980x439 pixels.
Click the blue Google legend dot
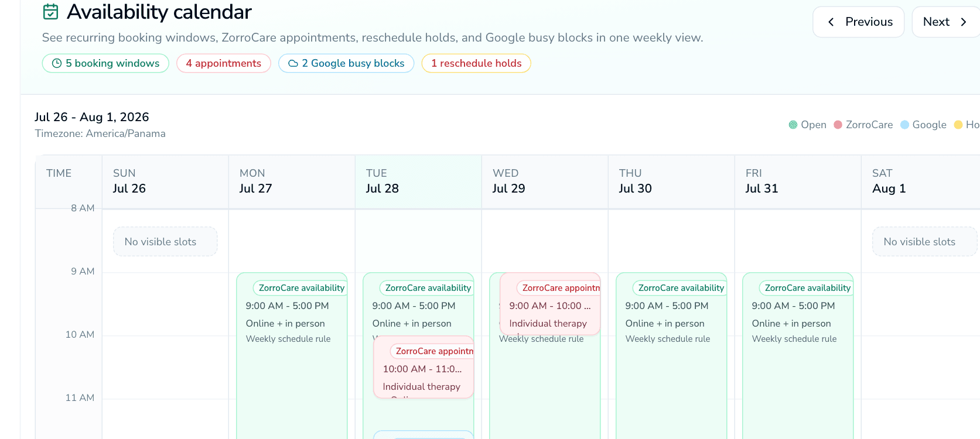click(x=904, y=125)
